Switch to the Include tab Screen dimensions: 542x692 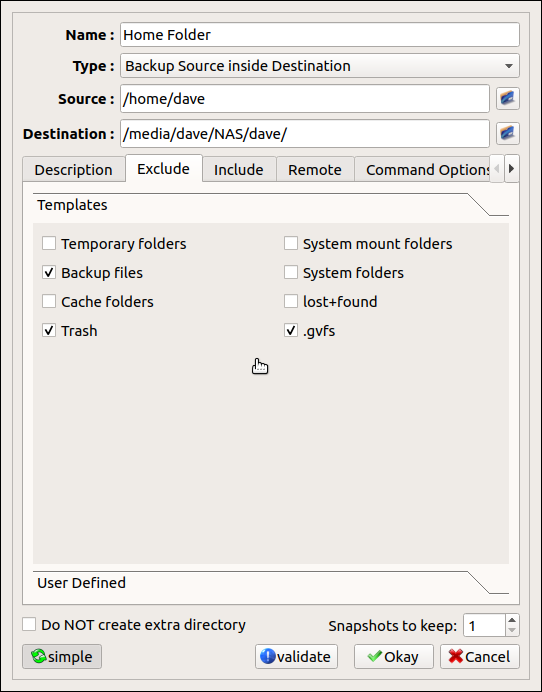[239, 169]
